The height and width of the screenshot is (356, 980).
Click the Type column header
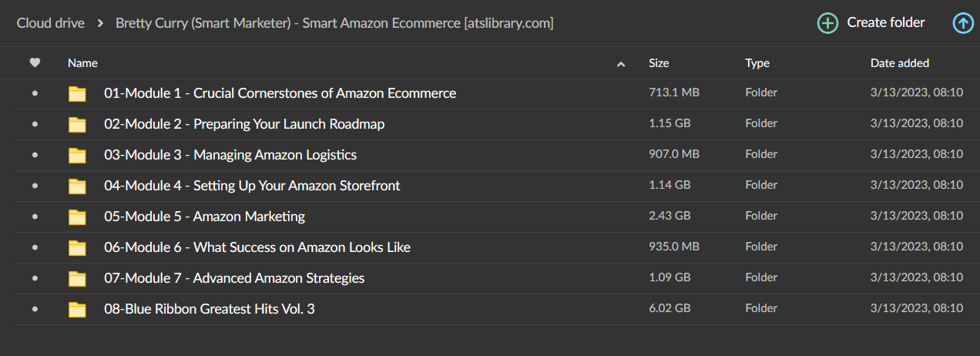coord(757,63)
